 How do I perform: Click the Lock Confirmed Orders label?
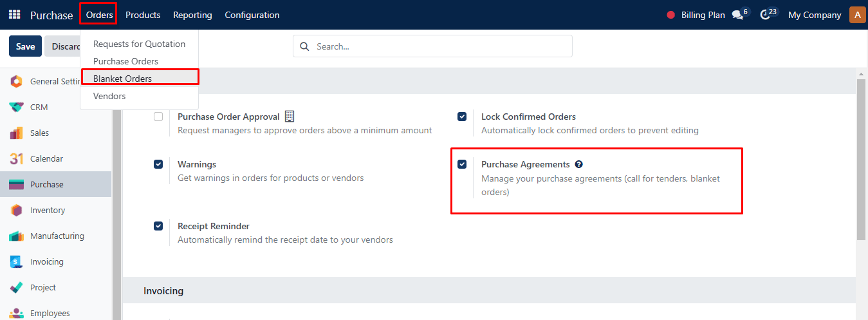click(x=528, y=117)
